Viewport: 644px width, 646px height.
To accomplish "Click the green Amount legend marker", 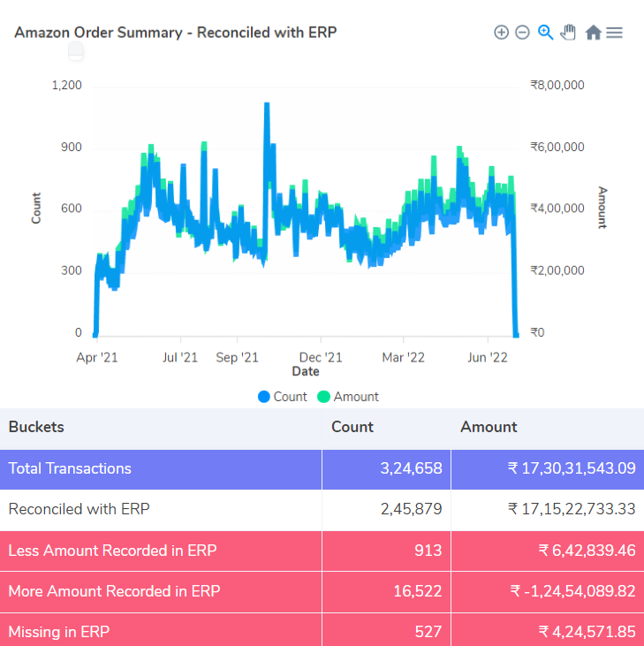I will tap(323, 397).
